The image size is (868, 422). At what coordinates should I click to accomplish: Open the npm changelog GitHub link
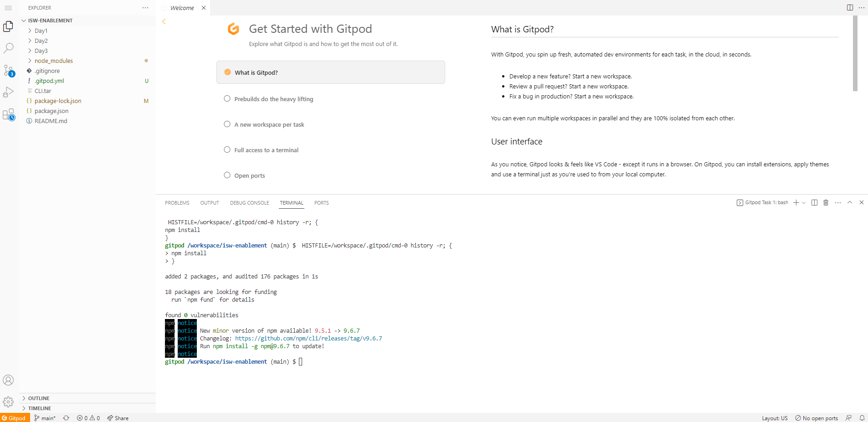[x=308, y=339]
